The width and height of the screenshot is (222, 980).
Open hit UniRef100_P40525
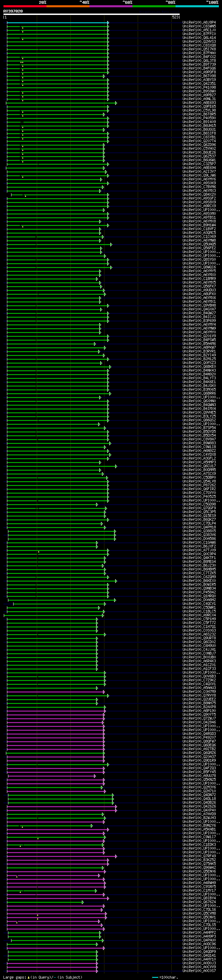199,496
